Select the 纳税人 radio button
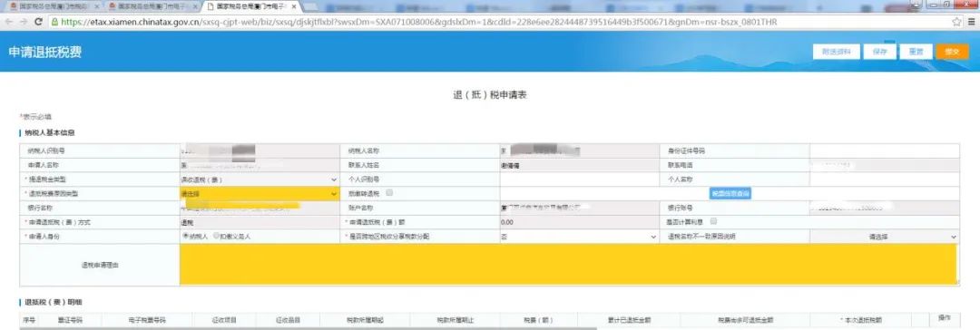 tap(185, 237)
